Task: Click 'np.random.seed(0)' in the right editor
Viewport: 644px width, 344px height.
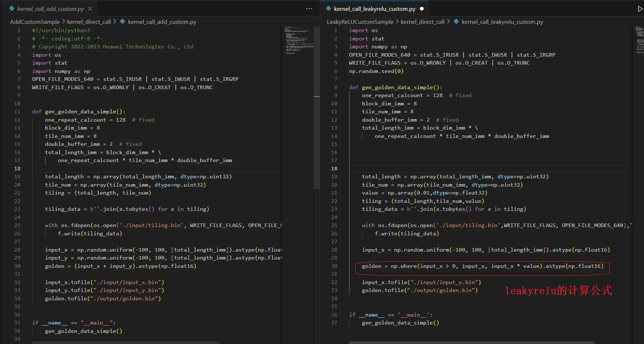Action: [376, 71]
